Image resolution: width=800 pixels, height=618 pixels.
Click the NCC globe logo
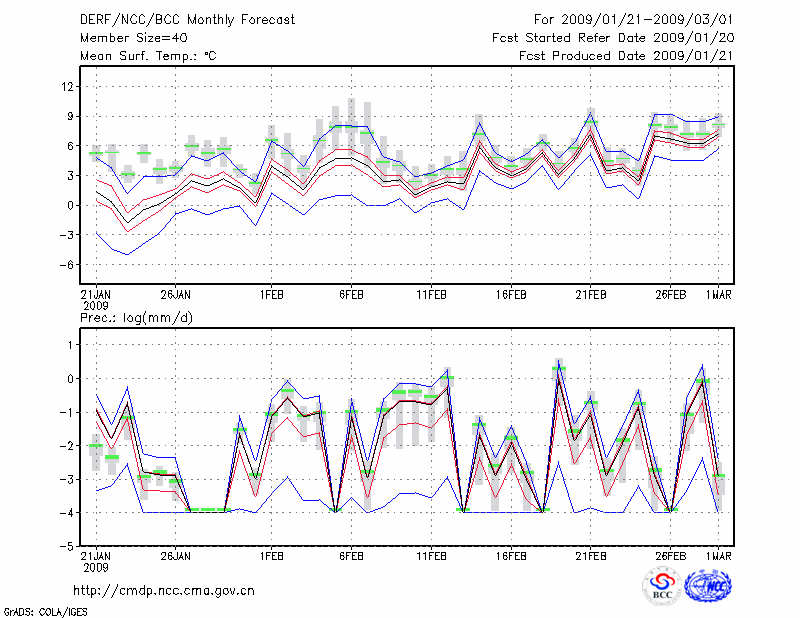(708, 585)
